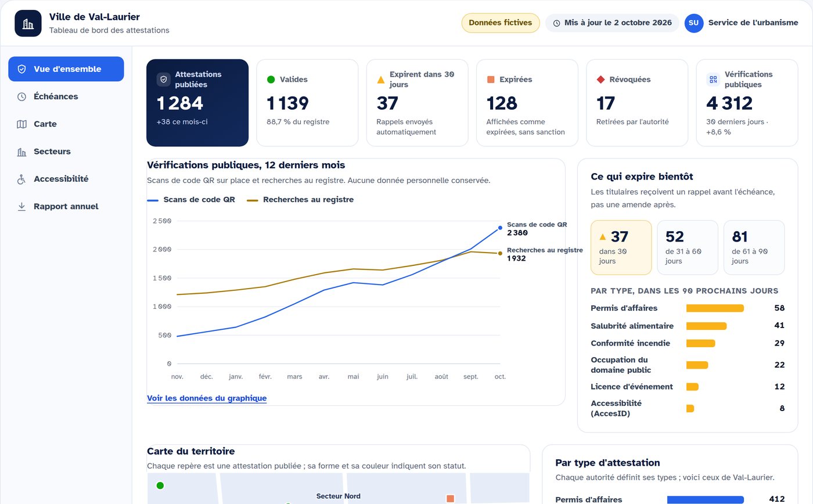Click the Licence d'événement row label
The image size is (813, 504).
632,387
